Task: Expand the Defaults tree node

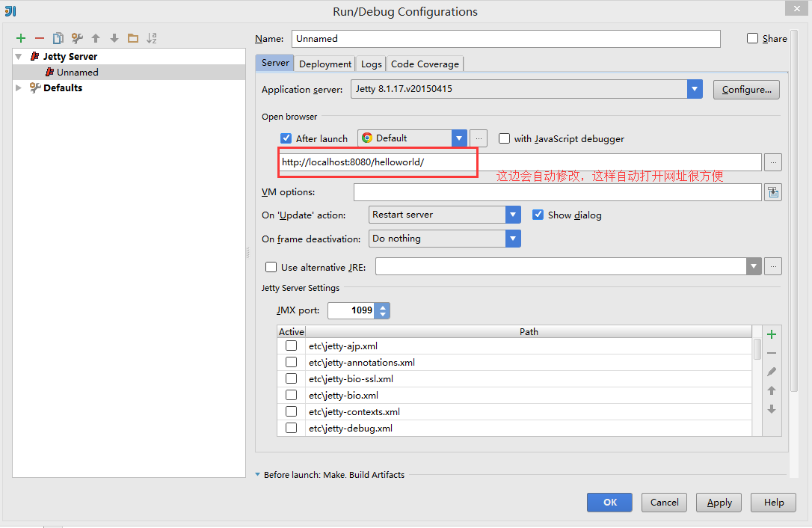Action: (x=19, y=88)
